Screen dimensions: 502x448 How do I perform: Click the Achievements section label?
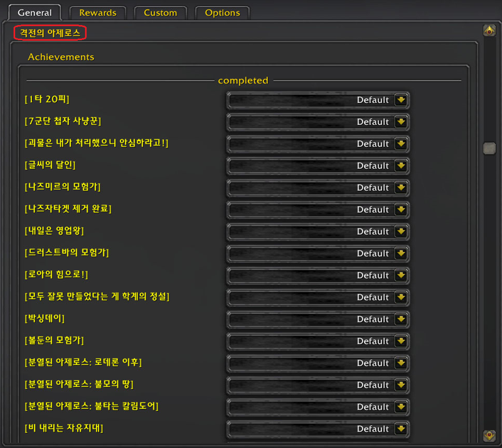click(x=61, y=57)
